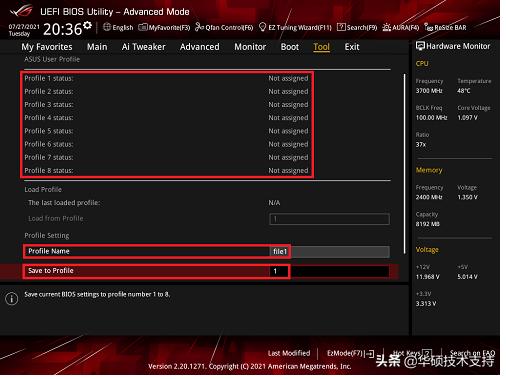Open the MyFavorite(F3) icon

coord(143,27)
